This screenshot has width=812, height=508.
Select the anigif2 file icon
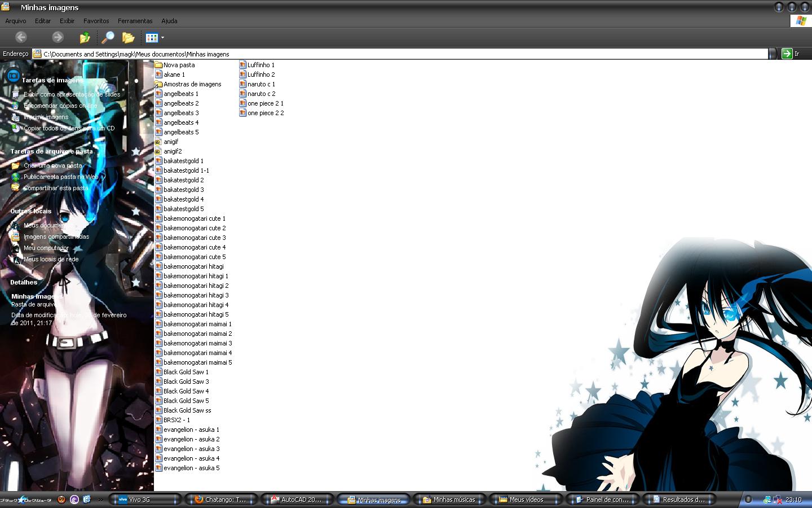[x=158, y=151]
